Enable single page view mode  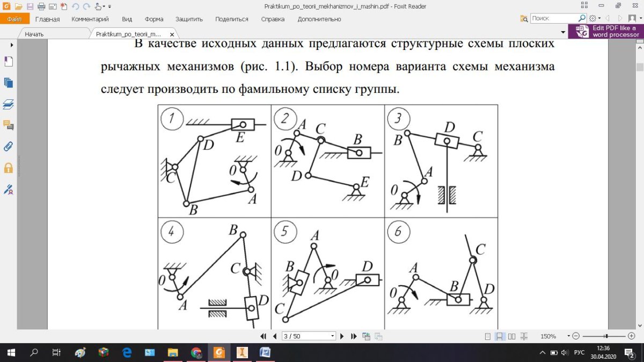click(x=487, y=336)
